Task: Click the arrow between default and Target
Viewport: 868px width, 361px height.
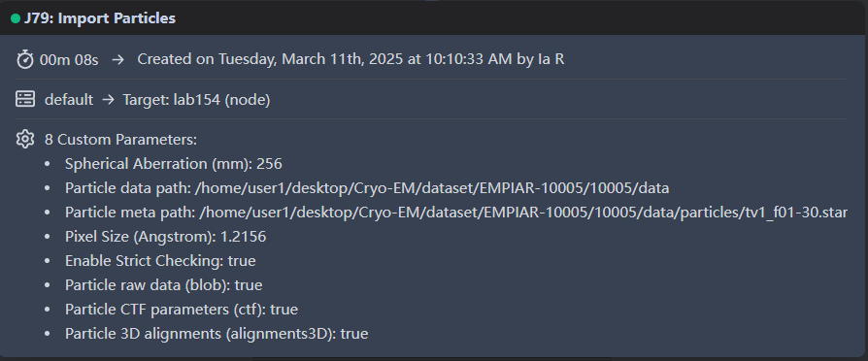Action: tap(108, 100)
